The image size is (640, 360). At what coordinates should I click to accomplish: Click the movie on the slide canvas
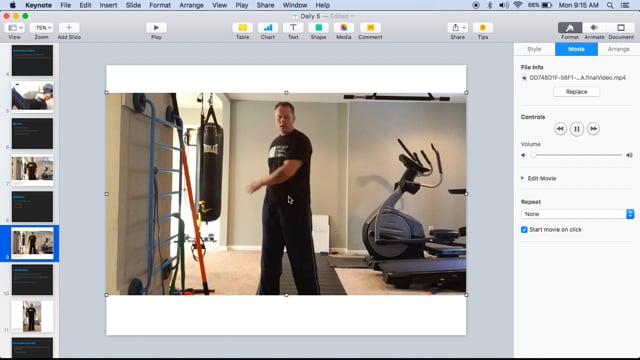(286, 194)
